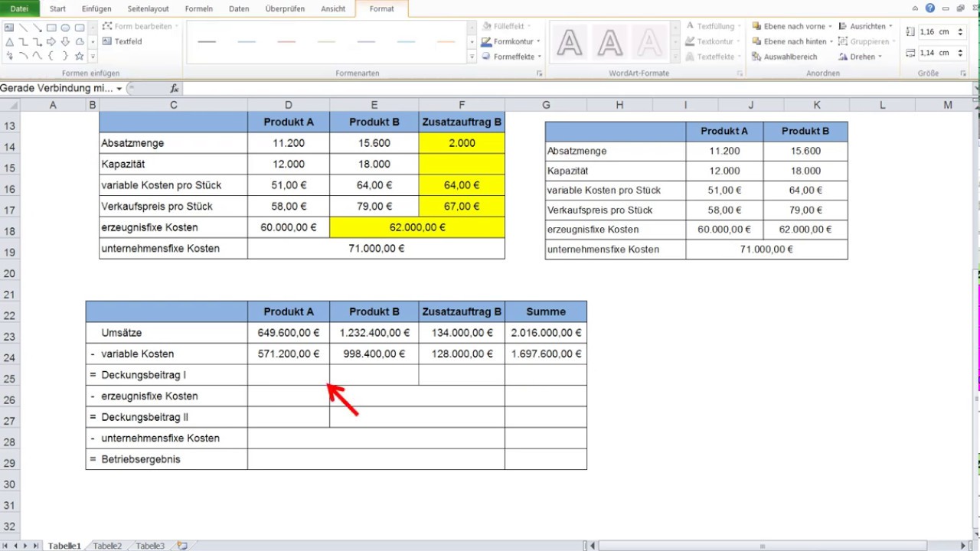The image size is (980, 551).
Task: Go to next sheet arrow
Action: [25, 546]
